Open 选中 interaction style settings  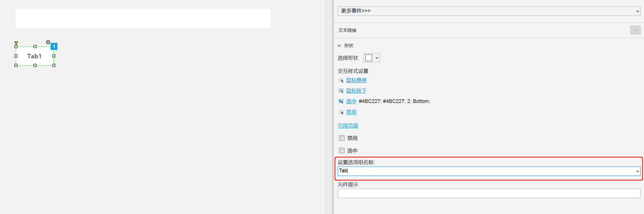(x=351, y=101)
